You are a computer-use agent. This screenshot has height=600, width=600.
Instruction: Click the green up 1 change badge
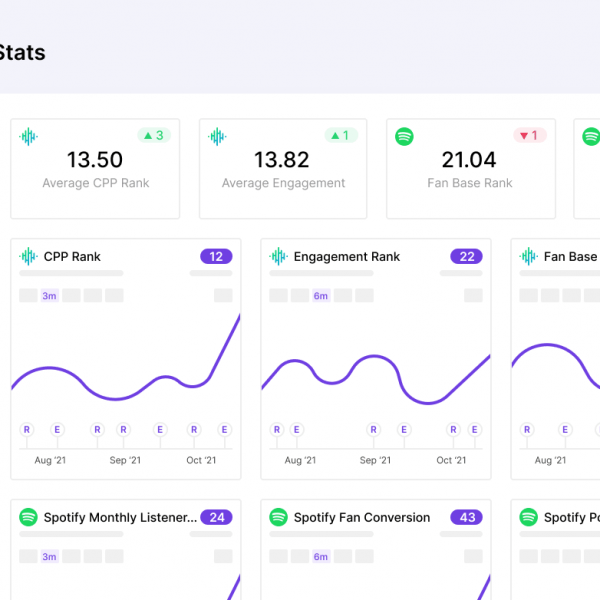[x=341, y=135]
